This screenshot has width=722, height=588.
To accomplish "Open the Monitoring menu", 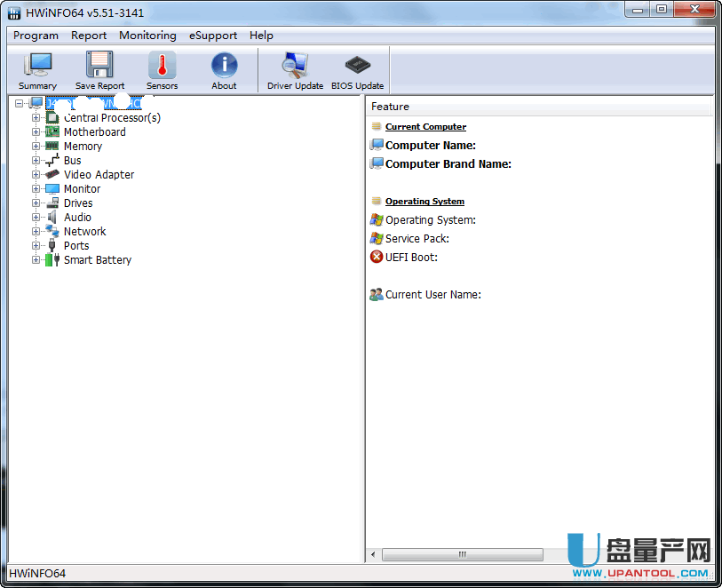I will (x=147, y=36).
